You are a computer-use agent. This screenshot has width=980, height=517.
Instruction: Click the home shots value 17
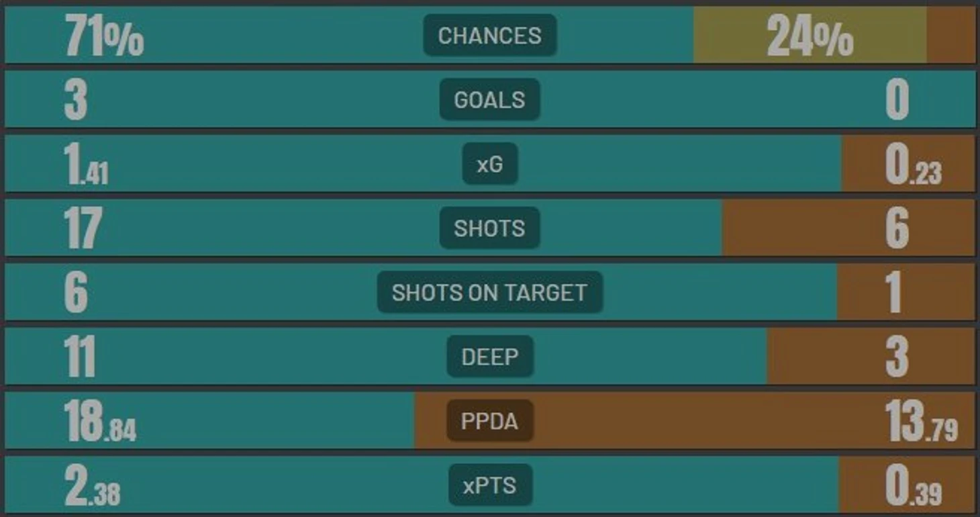[83, 229]
